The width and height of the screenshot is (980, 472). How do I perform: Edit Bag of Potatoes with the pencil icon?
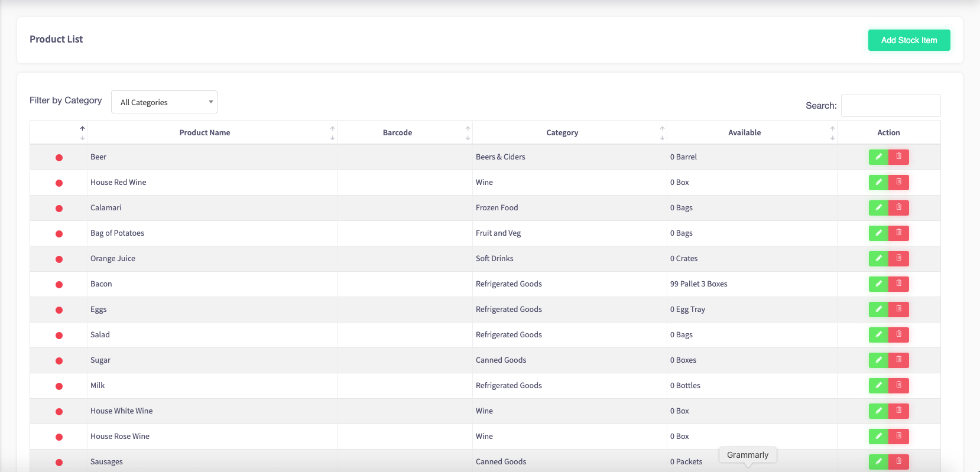[x=878, y=233]
